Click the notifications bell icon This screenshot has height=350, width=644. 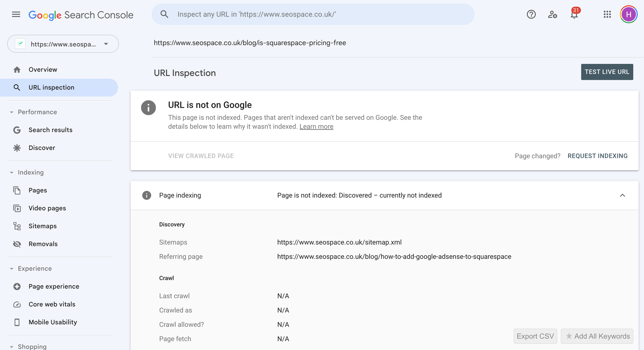pyautogui.click(x=574, y=14)
